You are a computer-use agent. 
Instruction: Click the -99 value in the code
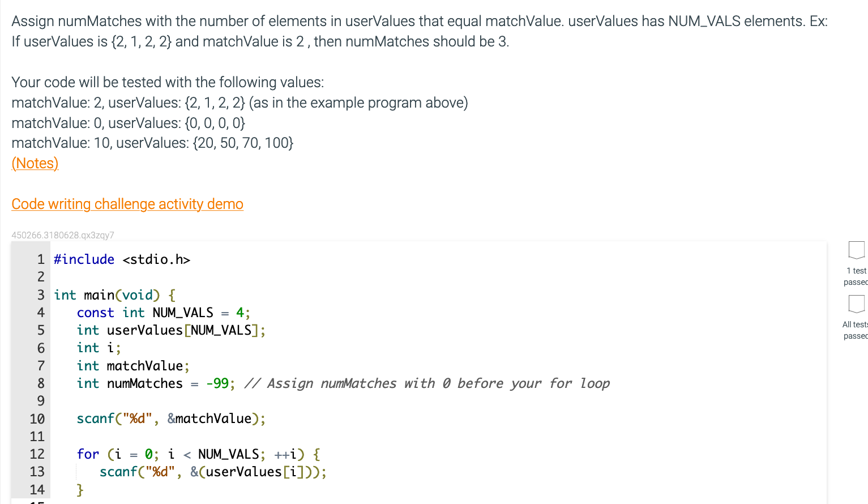[218, 383]
